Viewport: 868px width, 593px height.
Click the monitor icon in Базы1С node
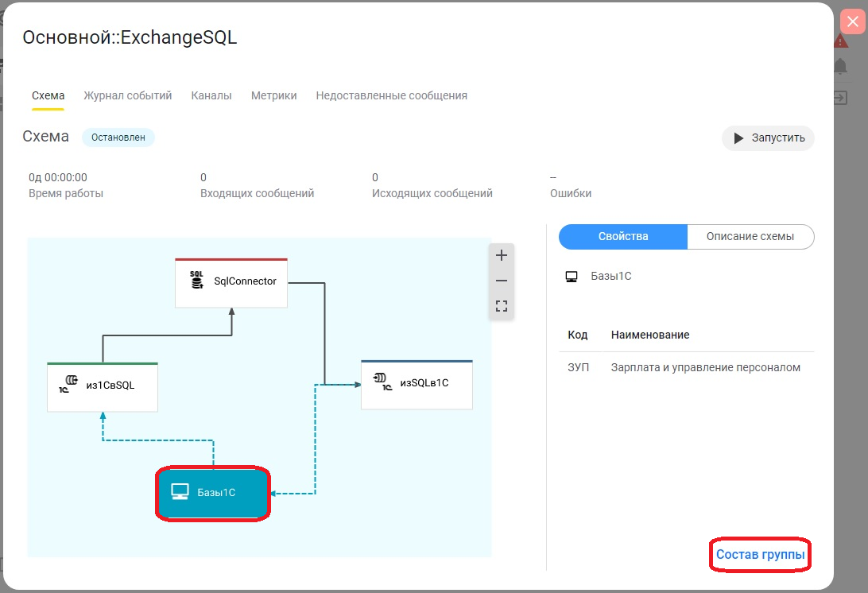[180, 492]
